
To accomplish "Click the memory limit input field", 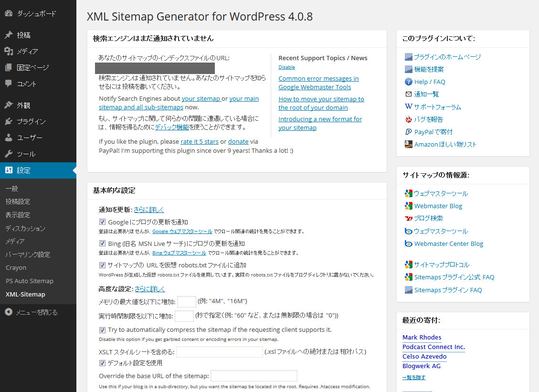I will [186, 302].
